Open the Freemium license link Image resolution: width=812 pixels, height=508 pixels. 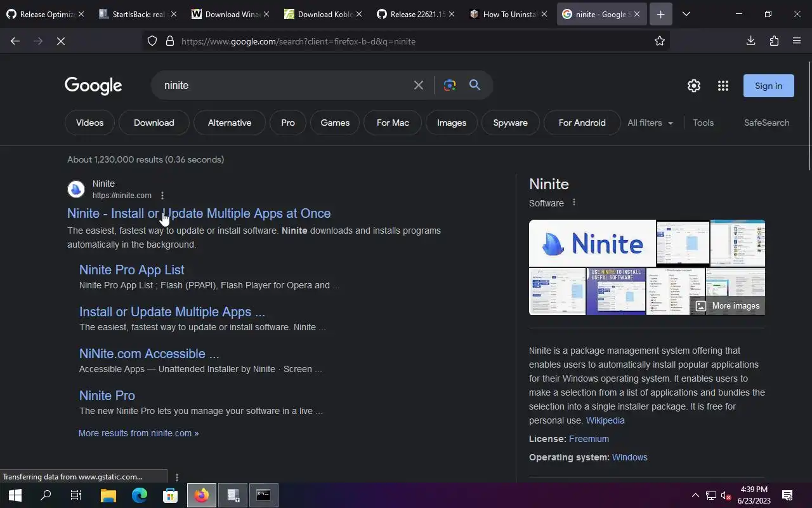pyautogui.click(x=589, y=439)
